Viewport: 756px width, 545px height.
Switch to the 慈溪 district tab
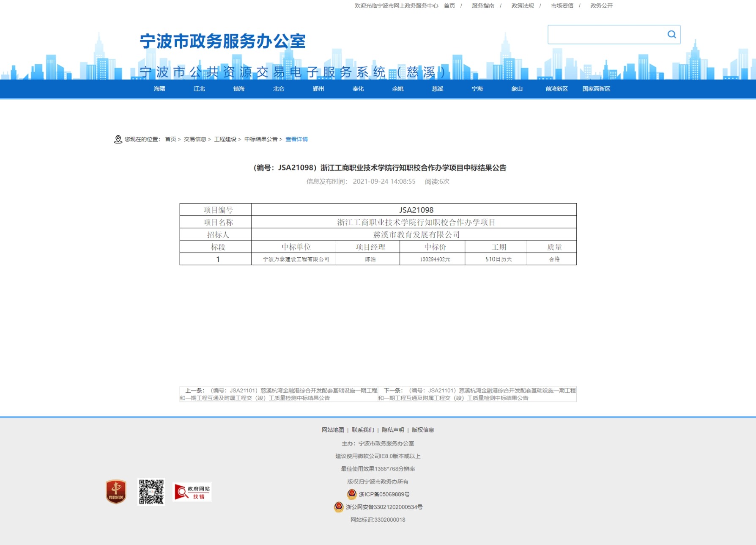438,89
